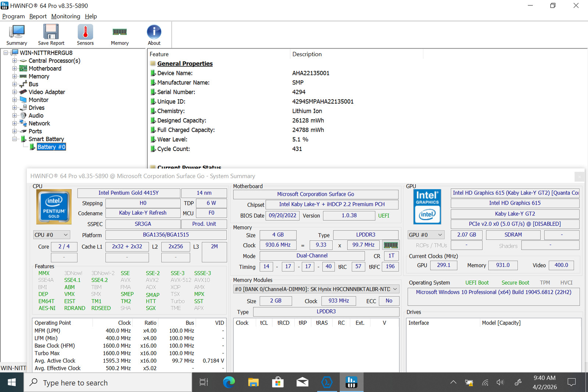
Task: Open the Mail app on taskbar
Action: pos(302,382)
